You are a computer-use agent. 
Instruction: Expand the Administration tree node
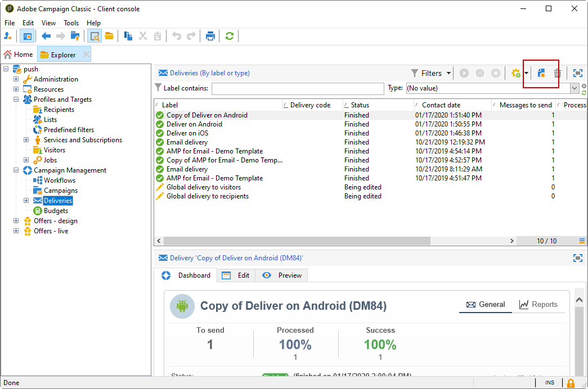[x=16, y=79]
